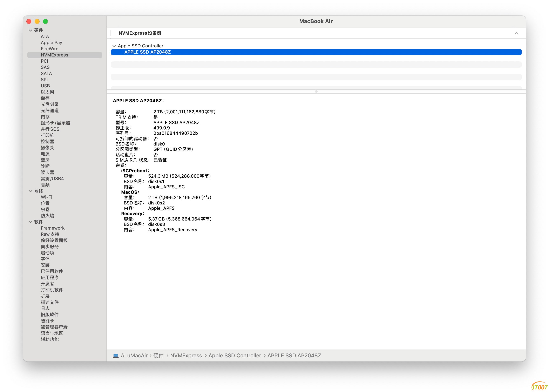Select 位置 under 网络

click(x=45, y=203)
